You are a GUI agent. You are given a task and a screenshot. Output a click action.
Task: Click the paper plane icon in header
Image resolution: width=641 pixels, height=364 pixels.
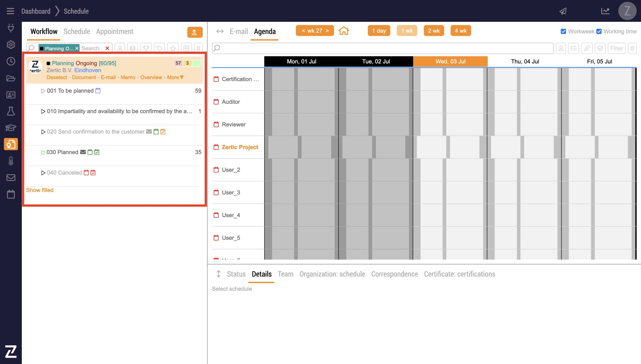click(x=563, y=11)
